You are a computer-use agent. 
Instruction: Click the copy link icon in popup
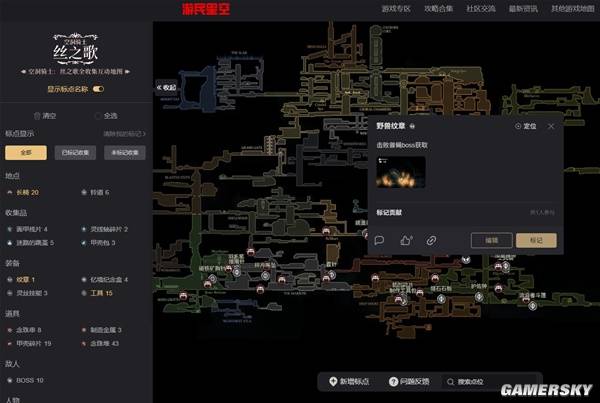[432, 240]
